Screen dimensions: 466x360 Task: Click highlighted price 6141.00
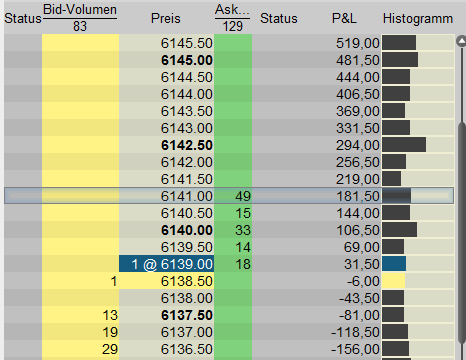pyautogui.click(x=186, y=196)
